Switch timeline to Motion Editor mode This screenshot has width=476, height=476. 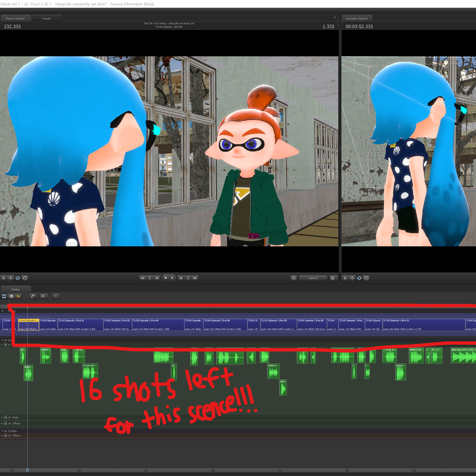11,296
